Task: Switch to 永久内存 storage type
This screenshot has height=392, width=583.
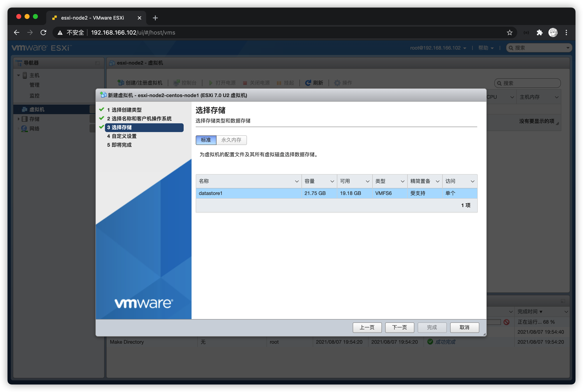Action: (x=231, y=140)
